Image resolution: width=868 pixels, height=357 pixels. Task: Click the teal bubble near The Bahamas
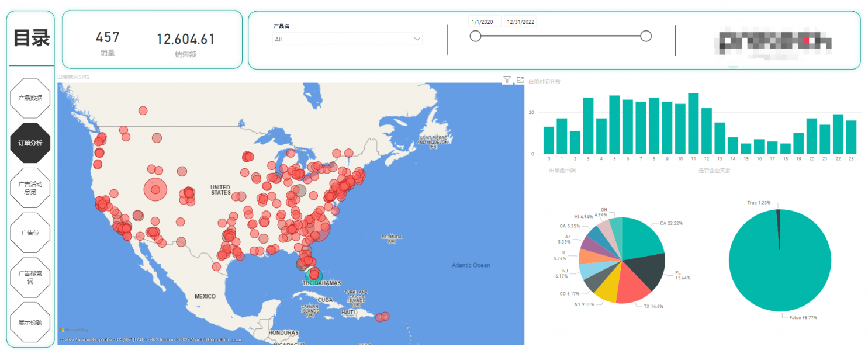pos(314,275)
